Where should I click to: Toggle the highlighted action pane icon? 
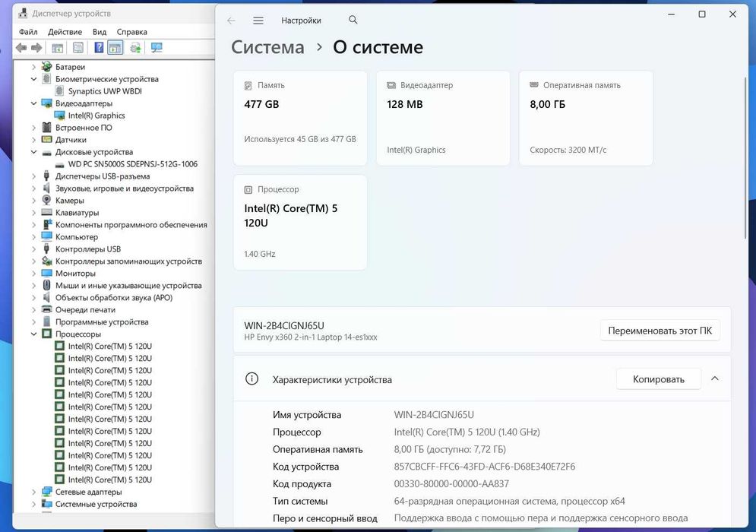point(115,47)
